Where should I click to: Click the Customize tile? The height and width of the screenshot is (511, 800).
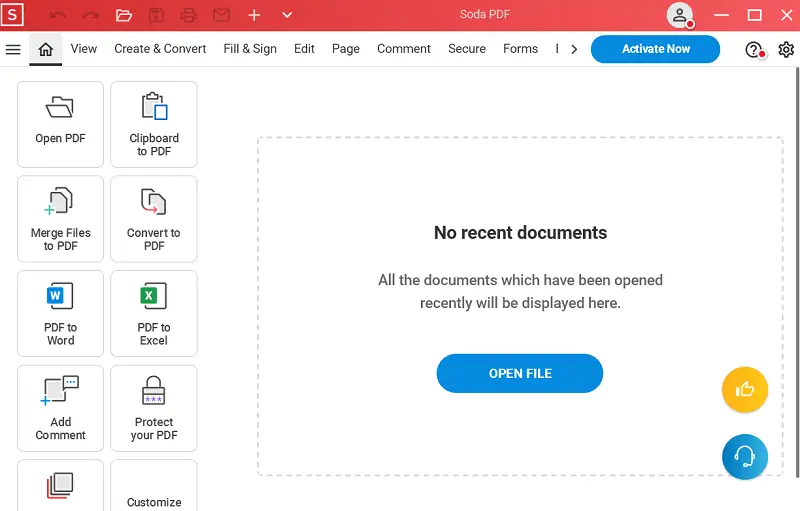154,486
